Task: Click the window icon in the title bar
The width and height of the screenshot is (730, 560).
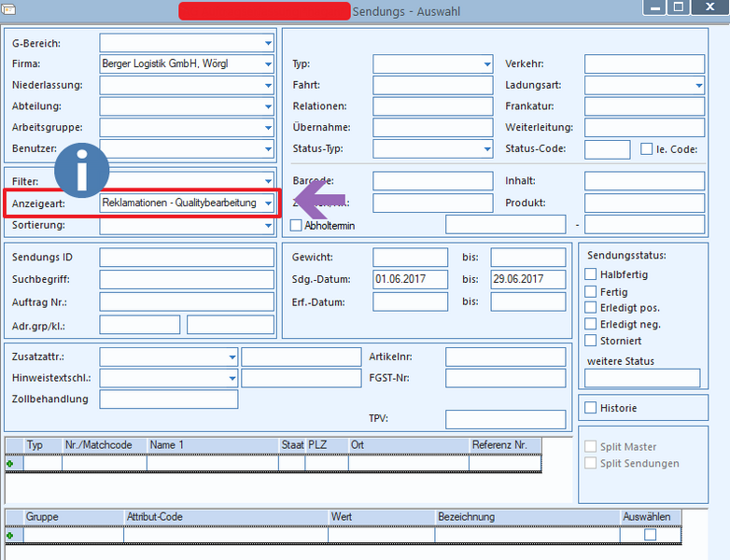Action: tap(8, 8)
